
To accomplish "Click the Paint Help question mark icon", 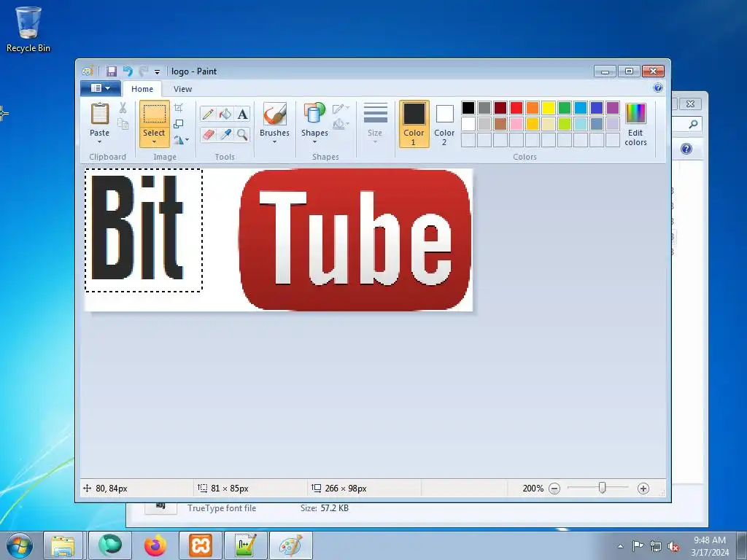I will pos(658,87).
